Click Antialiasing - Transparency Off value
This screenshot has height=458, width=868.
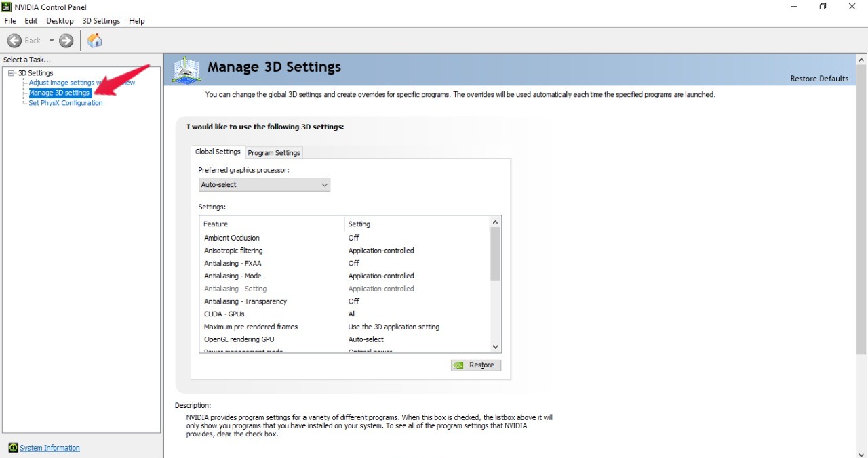[353, 301]
